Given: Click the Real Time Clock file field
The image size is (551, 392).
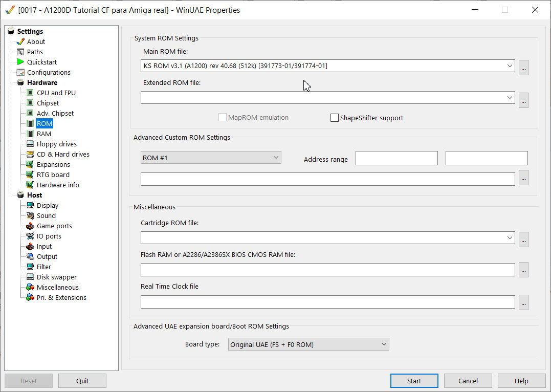Looking at the screenshot, I should pos(327,301).
